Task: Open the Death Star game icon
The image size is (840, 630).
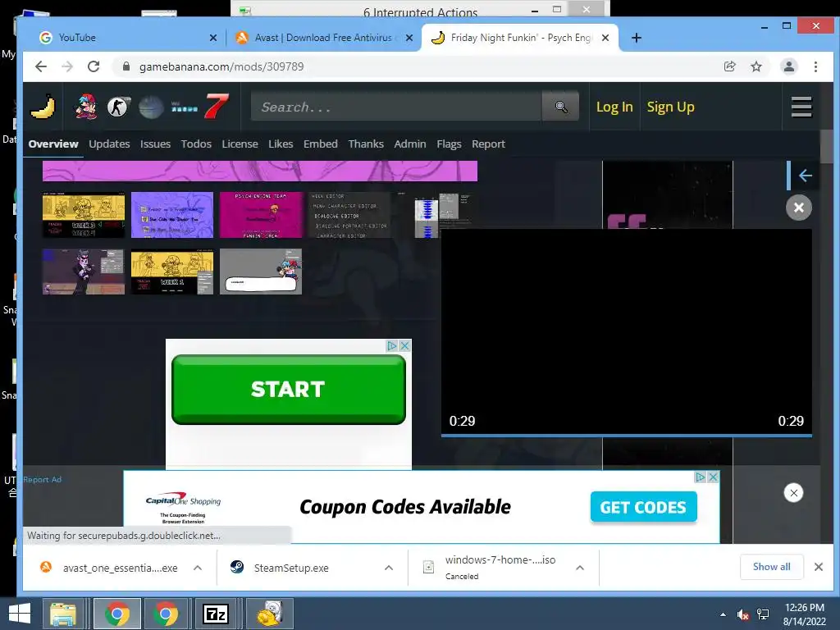Action: [151, 107]
